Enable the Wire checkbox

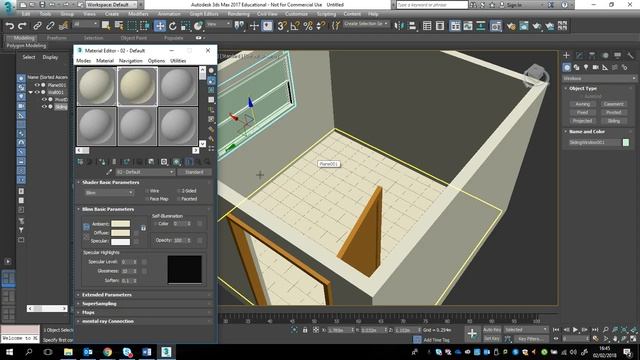(x=147, y=191)
